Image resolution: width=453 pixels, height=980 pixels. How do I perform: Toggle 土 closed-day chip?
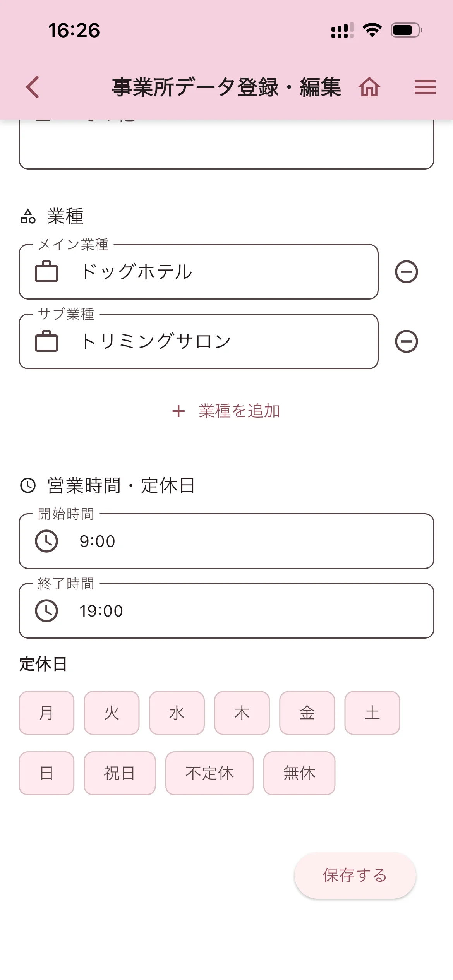(372, 713)
